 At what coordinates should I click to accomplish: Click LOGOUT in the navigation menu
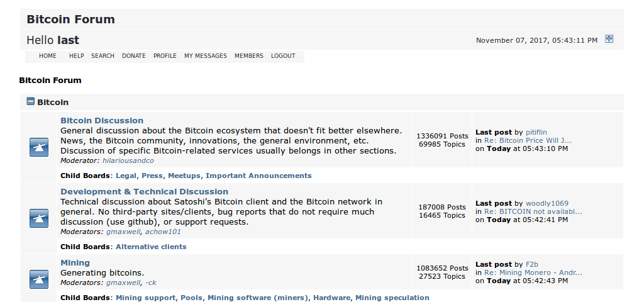[283, 56]
